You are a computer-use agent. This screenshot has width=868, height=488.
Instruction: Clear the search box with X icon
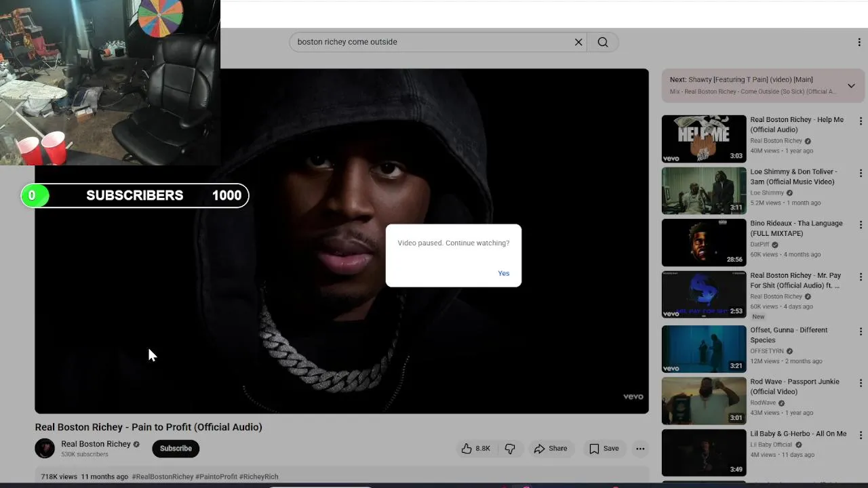pos(578,42)
